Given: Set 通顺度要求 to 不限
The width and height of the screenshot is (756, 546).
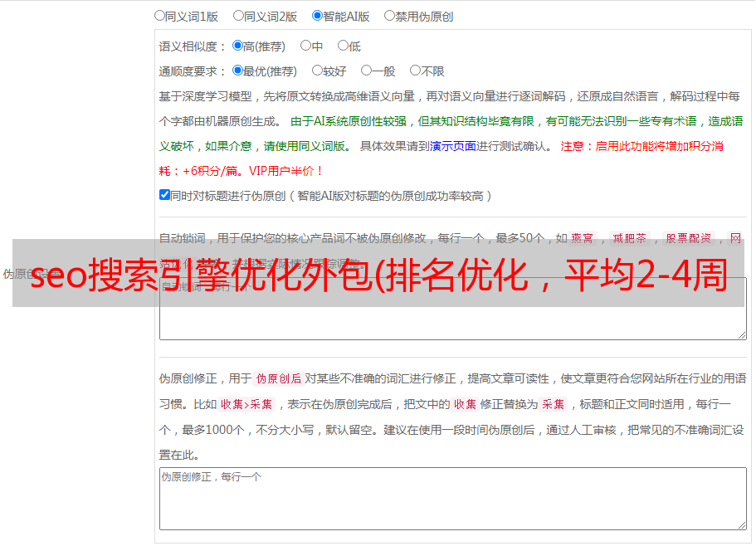Looking at the screenshot, I should click(415, 71).
